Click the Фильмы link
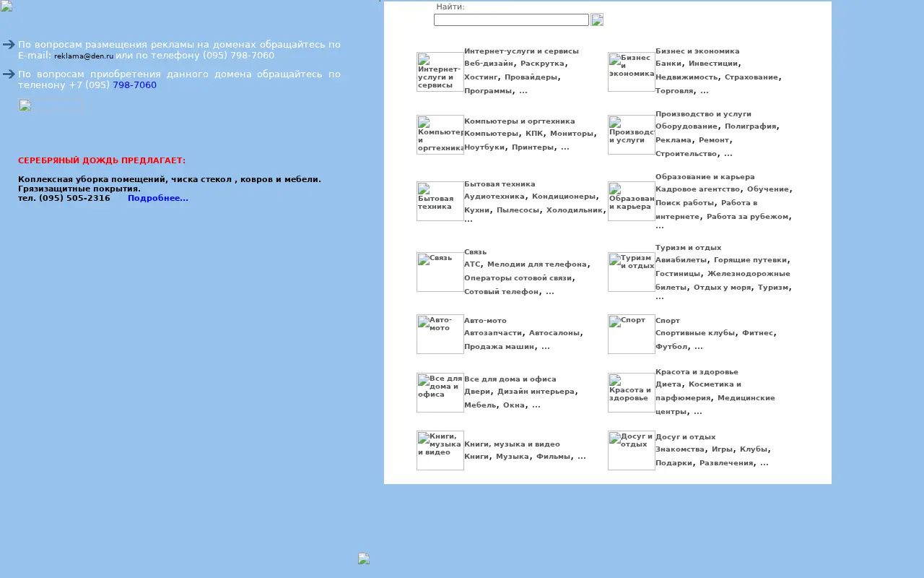The height and width of the screenshot is (578, 924). click(554, 457)
